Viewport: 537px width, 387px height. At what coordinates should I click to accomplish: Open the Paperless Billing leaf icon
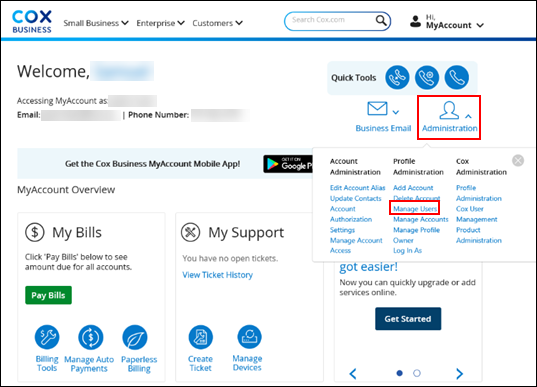(135, 337)
